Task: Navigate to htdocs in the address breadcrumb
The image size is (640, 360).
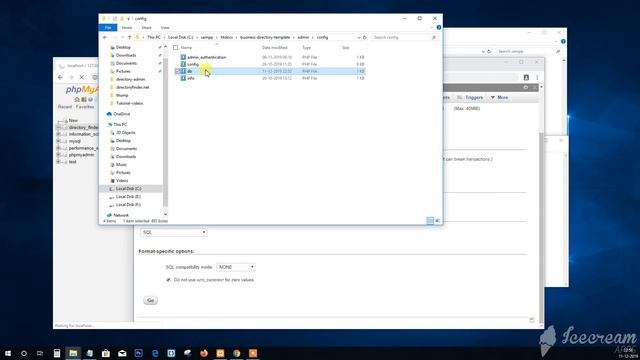Action: (227, 37)
